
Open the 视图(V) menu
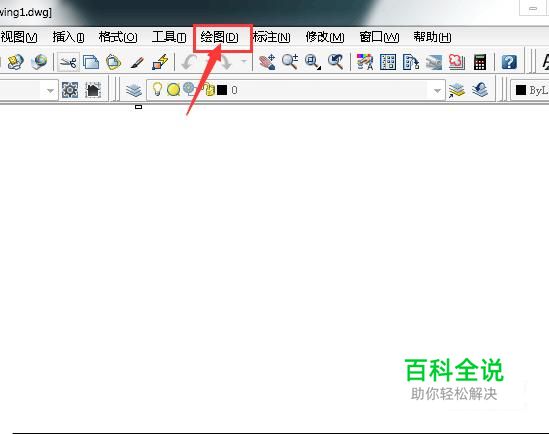(x=19, y=37)
